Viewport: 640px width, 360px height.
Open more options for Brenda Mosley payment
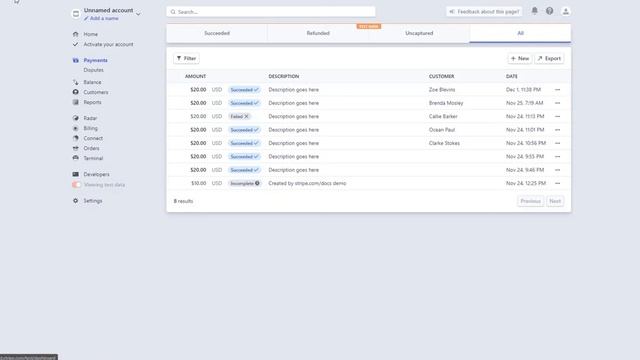558,103
